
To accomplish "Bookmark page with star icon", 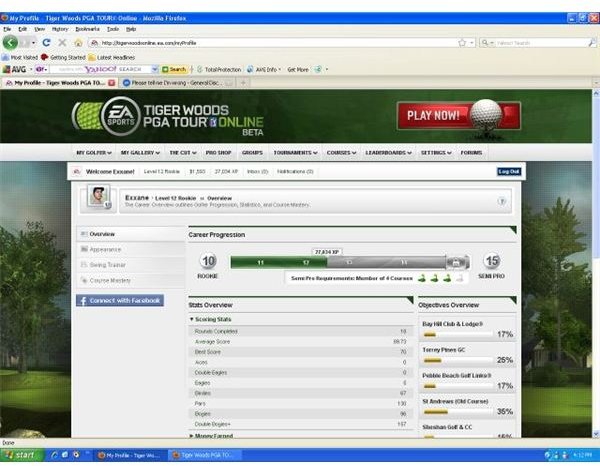I will click(462, 43).
